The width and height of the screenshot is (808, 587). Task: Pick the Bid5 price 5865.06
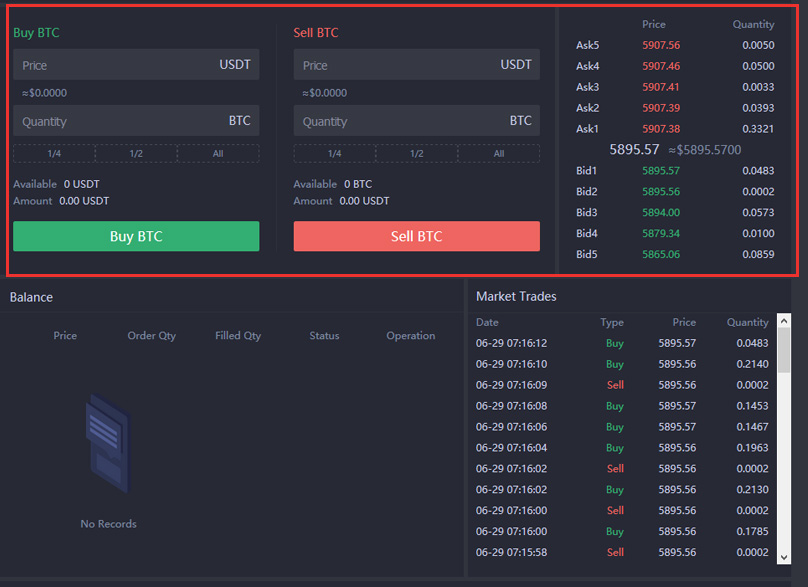tap(661, 254)
